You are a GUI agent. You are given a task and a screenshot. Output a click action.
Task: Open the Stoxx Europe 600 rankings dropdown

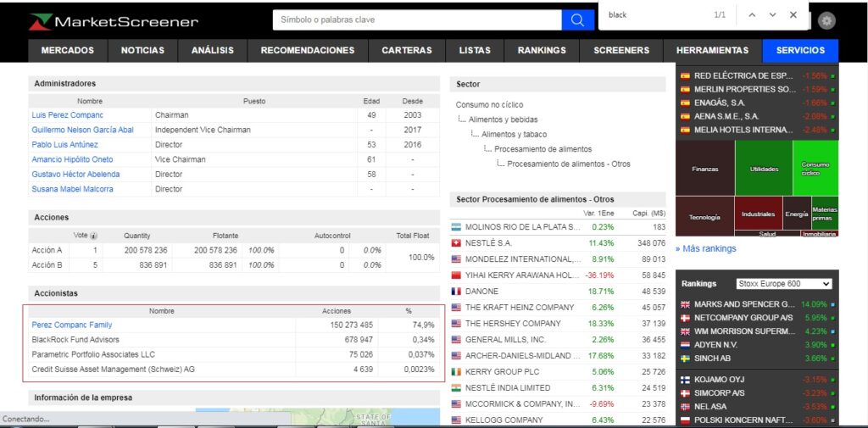point(783,284)
